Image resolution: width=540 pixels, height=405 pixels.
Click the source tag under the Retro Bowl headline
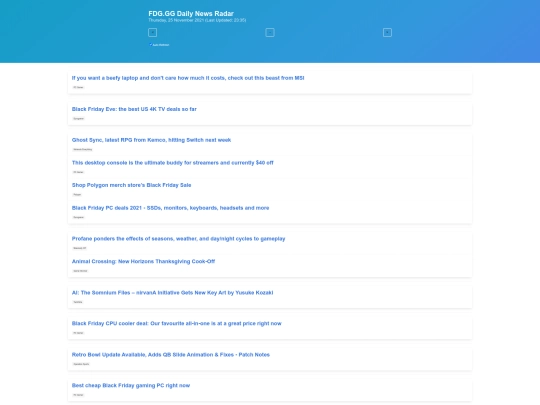81,364
